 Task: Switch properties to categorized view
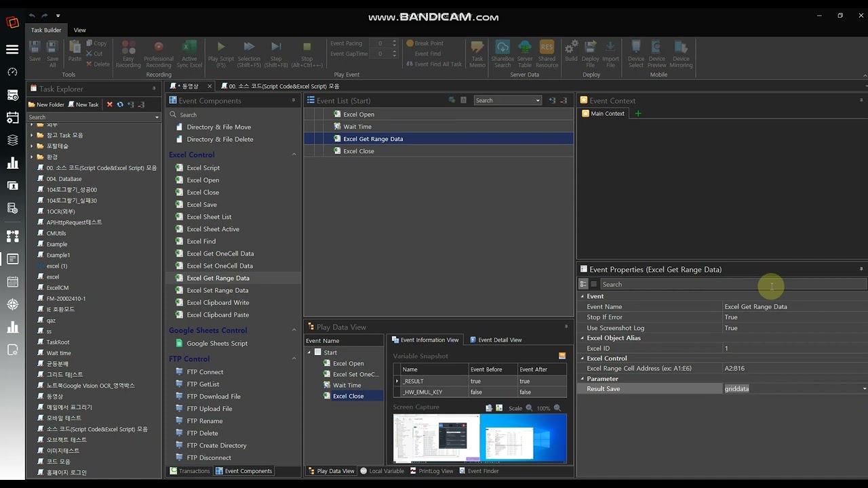pyautogui.click(x=583, y=284)
